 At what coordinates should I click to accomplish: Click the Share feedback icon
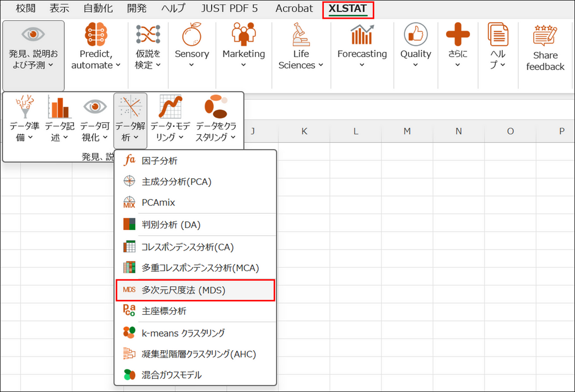[x=545, y=36]
